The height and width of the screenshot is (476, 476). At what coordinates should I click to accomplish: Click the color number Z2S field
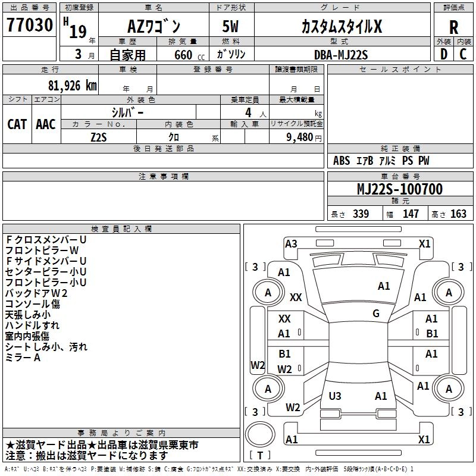click(x=99, y=137)
